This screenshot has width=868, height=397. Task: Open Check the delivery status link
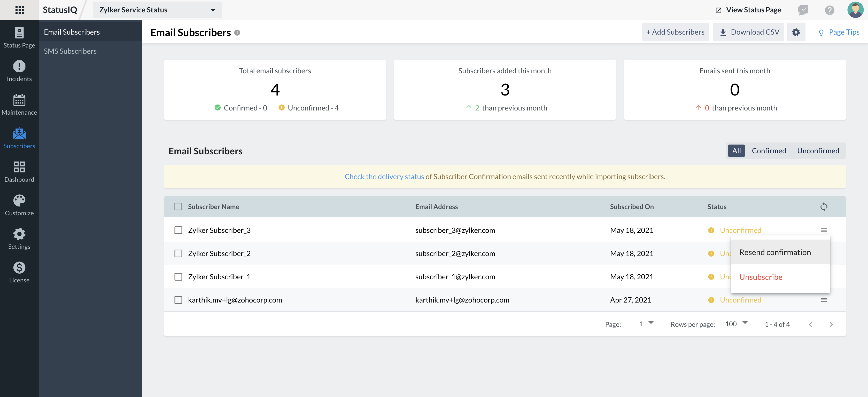tap(384, 177)
